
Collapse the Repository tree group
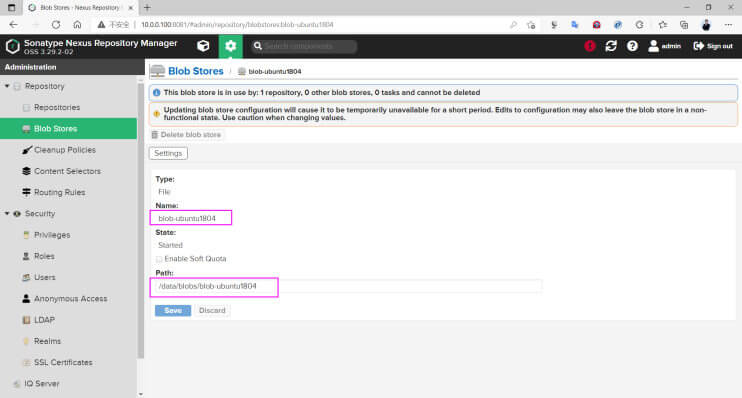[x=7, y=86]
